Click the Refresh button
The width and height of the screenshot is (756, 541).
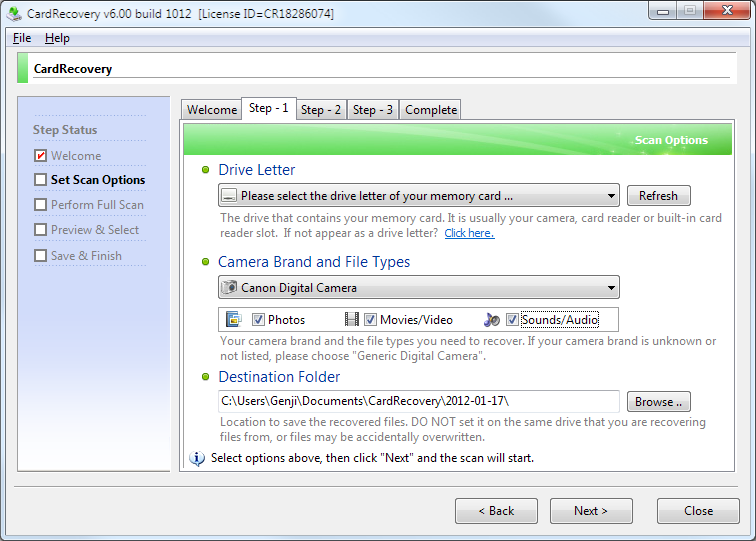(659, 196)
